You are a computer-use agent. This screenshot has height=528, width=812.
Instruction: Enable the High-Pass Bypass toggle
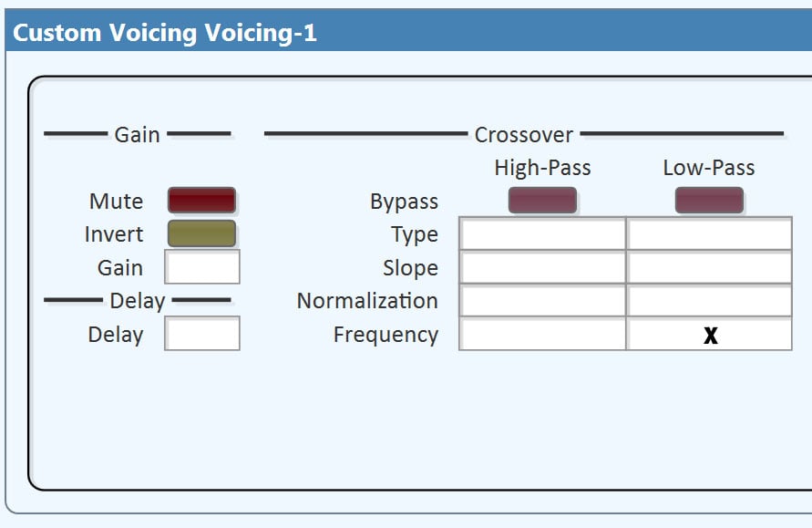pyautogui.click(x=542, y=201)
